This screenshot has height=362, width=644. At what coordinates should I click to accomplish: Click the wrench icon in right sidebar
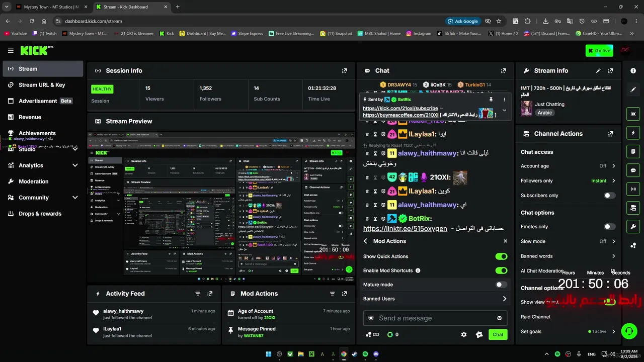coord(633,227)
